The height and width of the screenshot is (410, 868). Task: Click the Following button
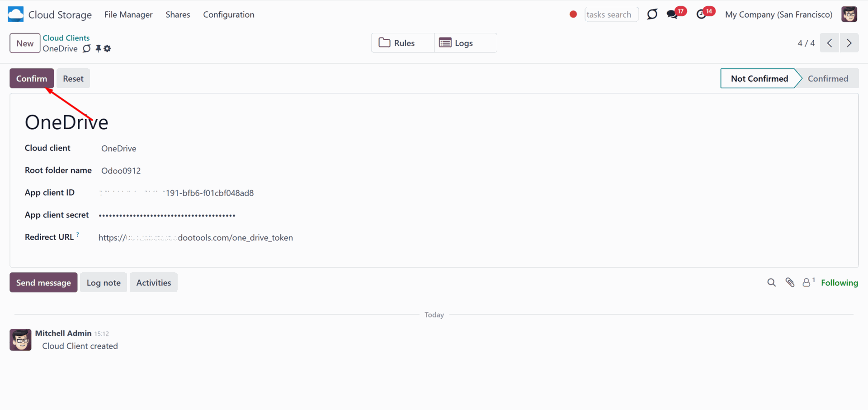pos(840,283)
